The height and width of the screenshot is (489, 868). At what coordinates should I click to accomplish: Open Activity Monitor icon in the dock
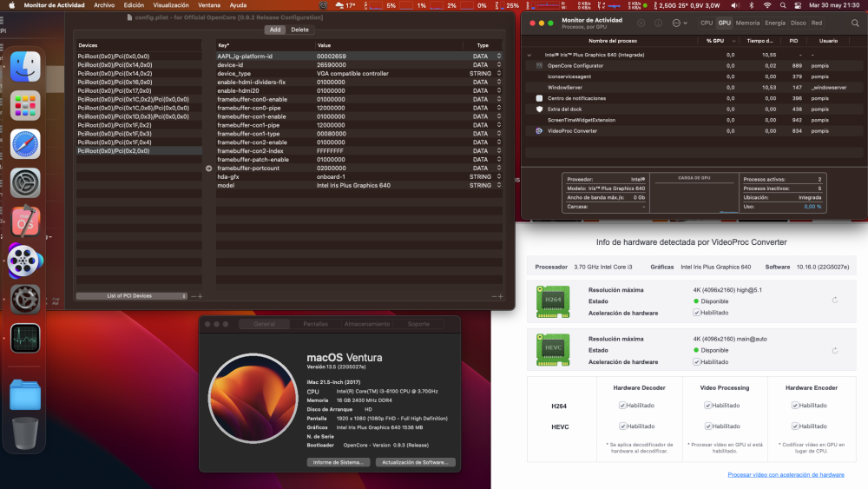25,338
